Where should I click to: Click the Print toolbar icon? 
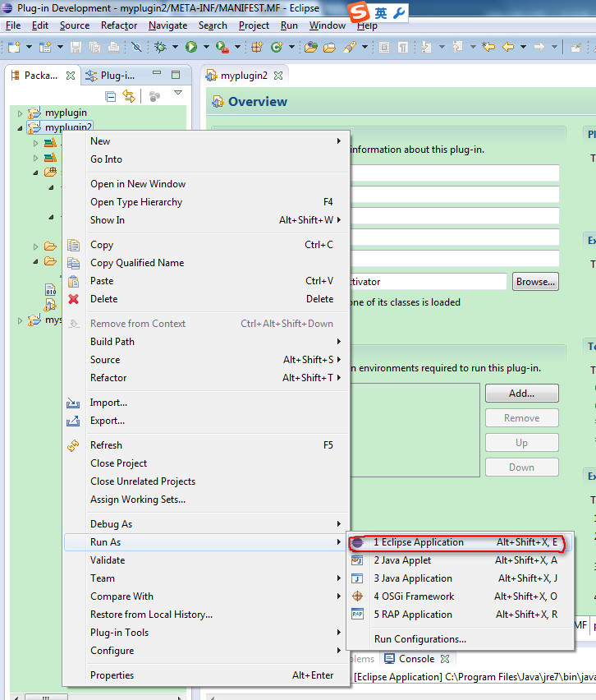(114, 47)
